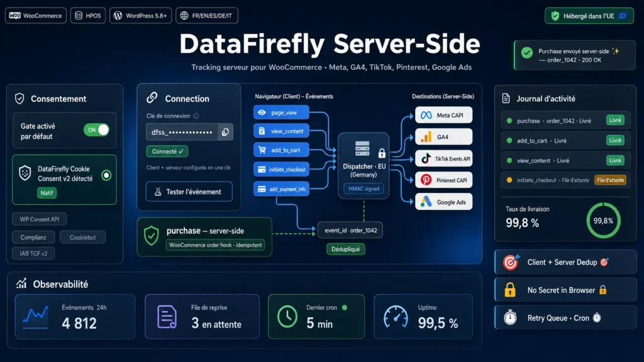Click the green check icon of purchase notification
The width and height of the screenshot is (644, 362).
pyautogui.click(x=527, y=53)
